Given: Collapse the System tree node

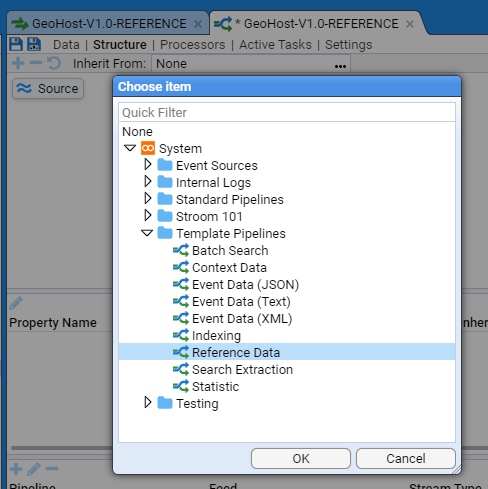Looking at the screenshot, I should click(130, 148).
